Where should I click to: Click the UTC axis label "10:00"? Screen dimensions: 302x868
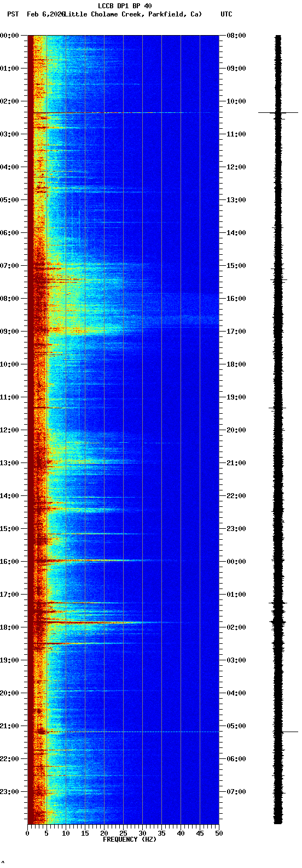tap(236, 101)
